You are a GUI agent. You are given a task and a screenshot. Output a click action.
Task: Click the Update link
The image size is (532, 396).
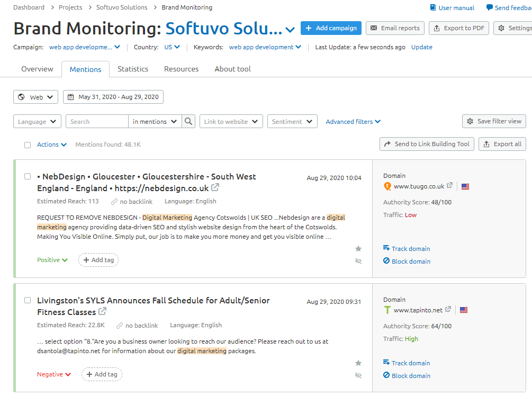(422, 47)
